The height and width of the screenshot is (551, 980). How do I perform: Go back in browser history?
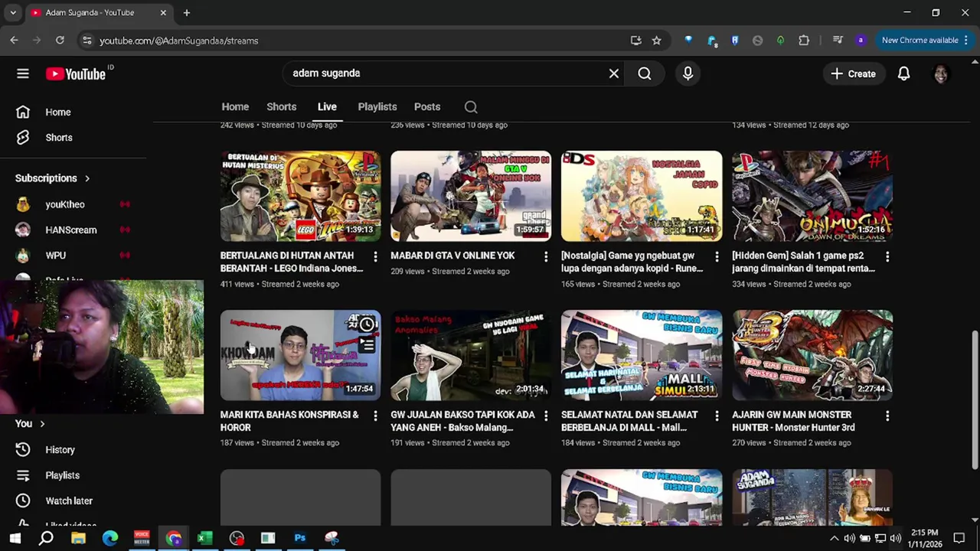[14, 41]
